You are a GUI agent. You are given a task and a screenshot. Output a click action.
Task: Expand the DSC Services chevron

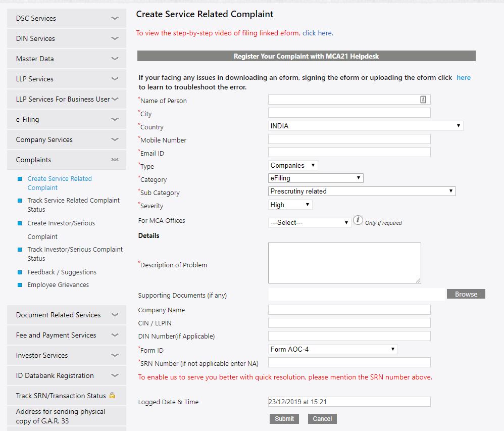click(x=115, y=18)
